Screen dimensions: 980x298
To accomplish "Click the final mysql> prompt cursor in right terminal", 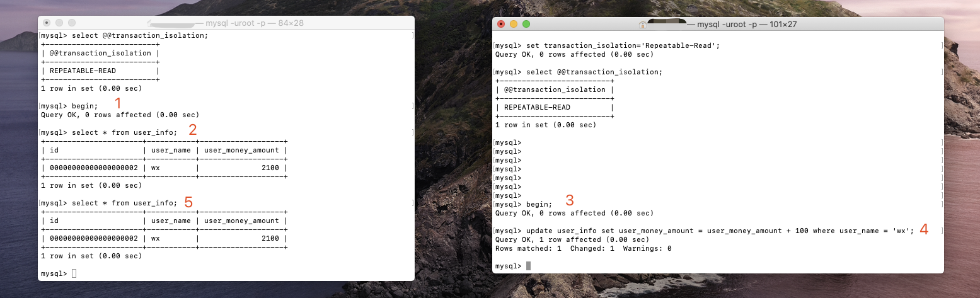I will [528, 266].
